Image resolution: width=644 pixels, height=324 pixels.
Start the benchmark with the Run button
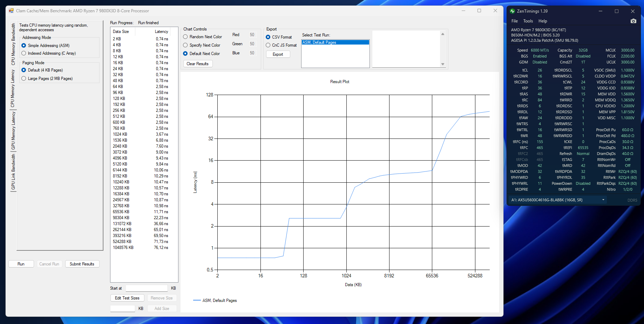click(21, 264)
